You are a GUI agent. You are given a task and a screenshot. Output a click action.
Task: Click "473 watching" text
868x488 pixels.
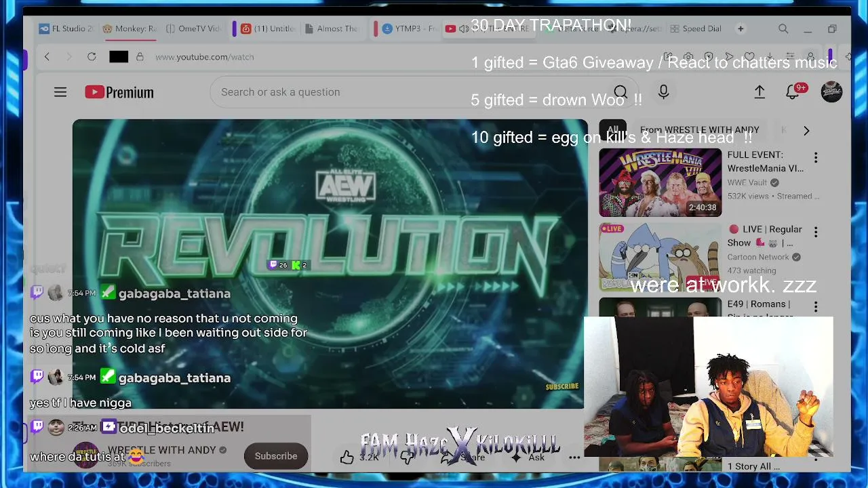752,270
